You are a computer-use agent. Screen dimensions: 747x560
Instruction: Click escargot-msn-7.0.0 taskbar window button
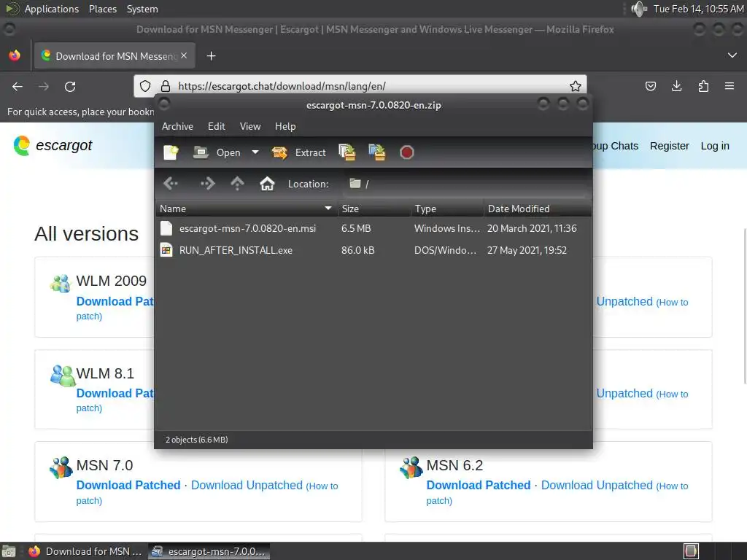tap(209, 551)
